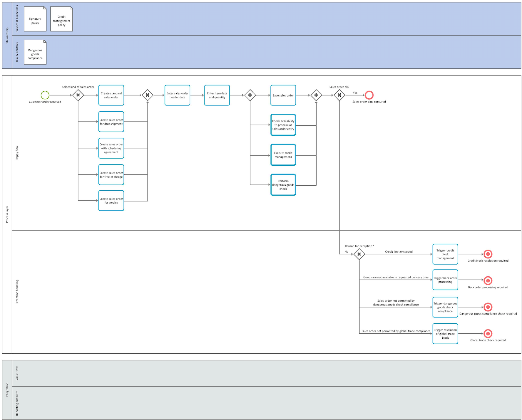Click the Risk & Controls lane header
Screen dimensions: 522x420
click(x=17, y=52)
